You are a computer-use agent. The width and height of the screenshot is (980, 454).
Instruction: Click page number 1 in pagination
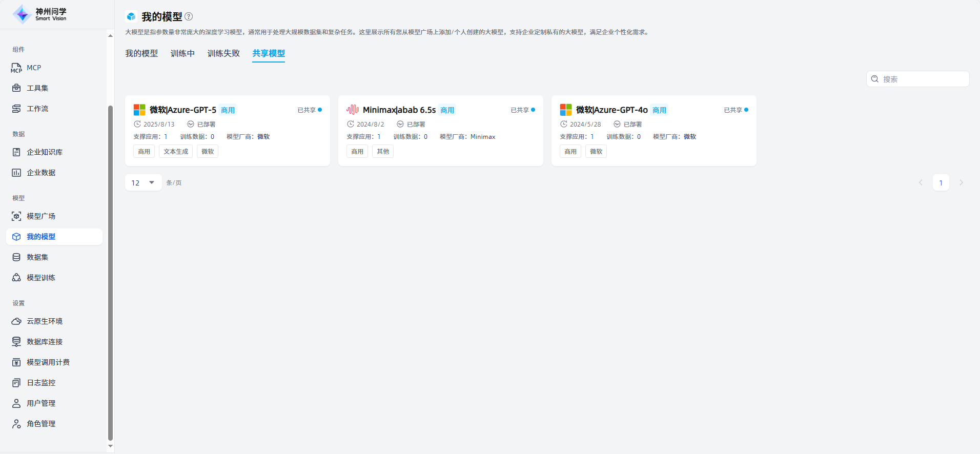941,182
